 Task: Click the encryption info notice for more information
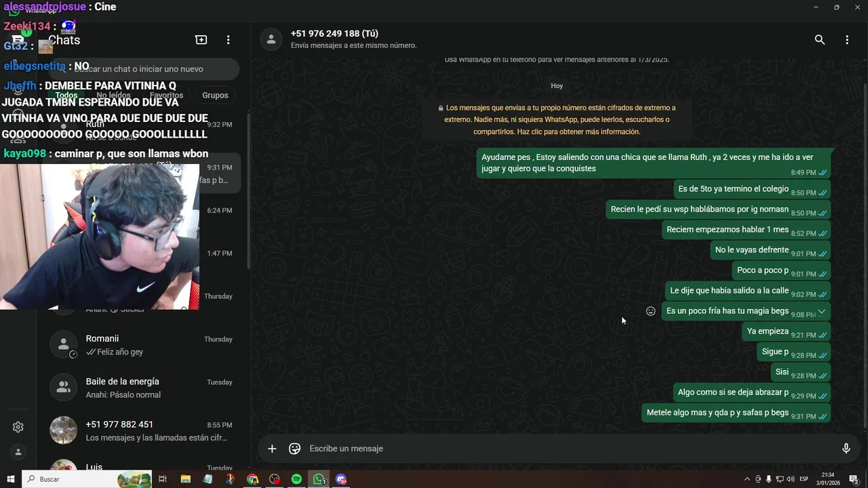tap(556, 120)
